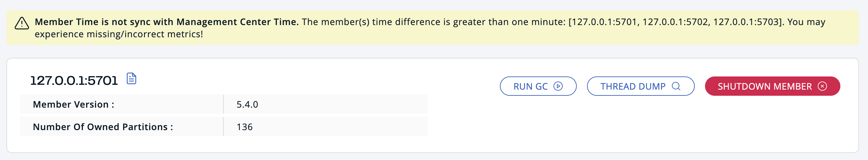
Task: Click the bold Member Time not sync text
Action: [167, 22]
